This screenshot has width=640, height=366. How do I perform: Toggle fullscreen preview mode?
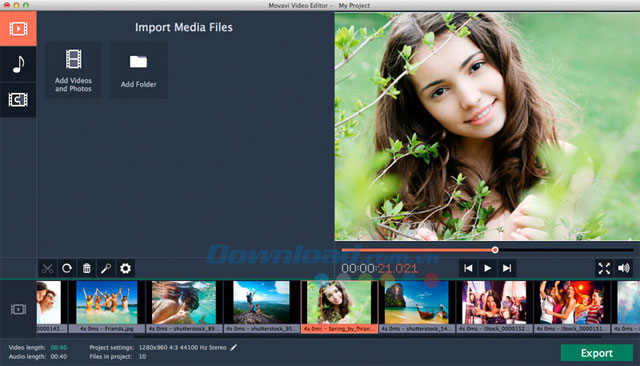(x=604, y=268)
